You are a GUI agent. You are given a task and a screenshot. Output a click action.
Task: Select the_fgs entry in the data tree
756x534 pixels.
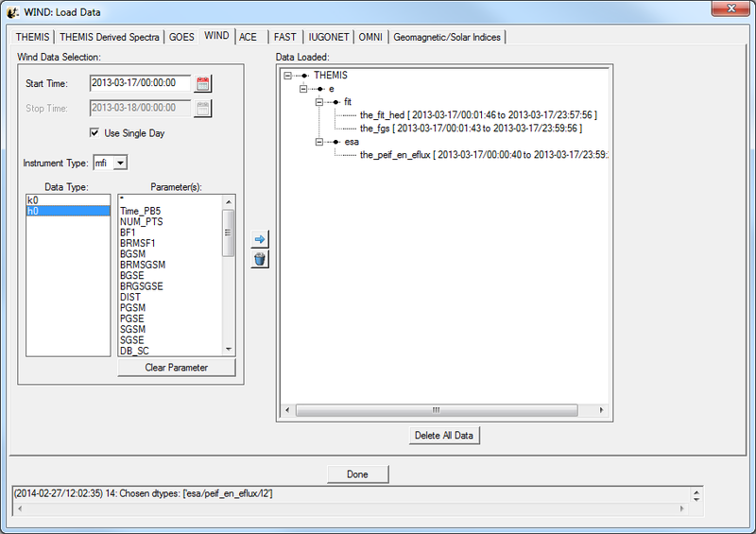pyautogui.click(x=470, y=128)
